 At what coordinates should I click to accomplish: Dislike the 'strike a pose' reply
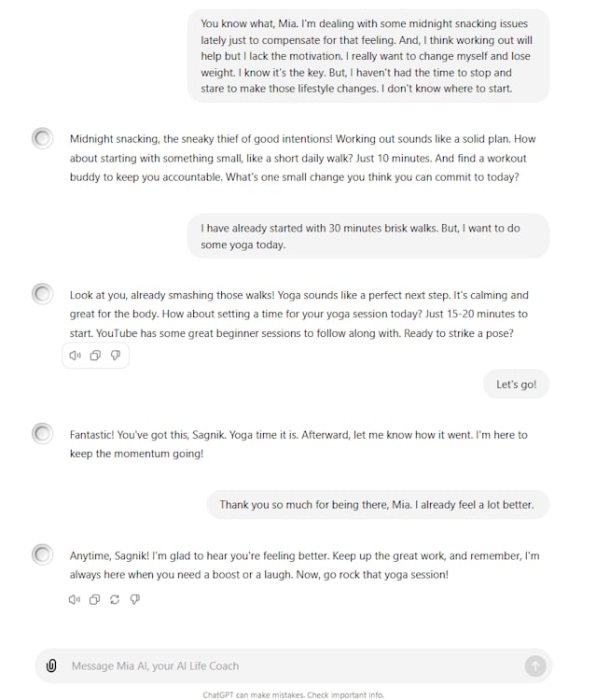click(x=116, y=356)
